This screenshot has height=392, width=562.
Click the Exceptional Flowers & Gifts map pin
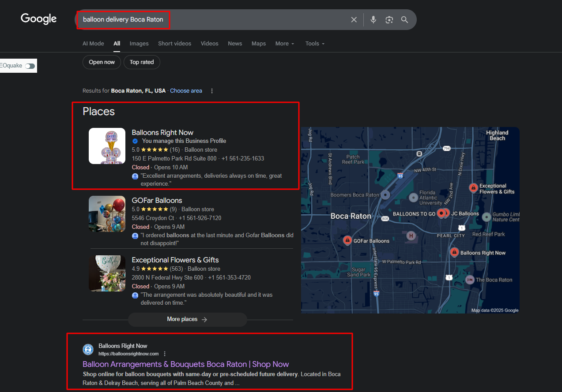[x=473, y=188]
